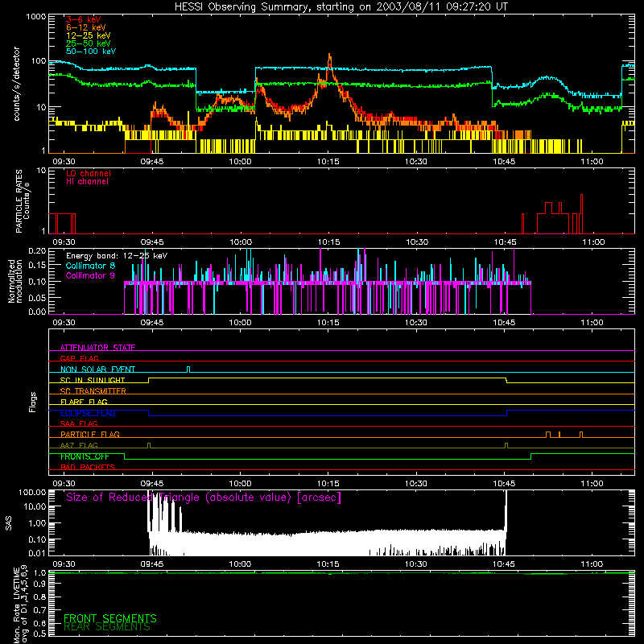Select the Collimator 8 legend label

click(x=90, y=266)
